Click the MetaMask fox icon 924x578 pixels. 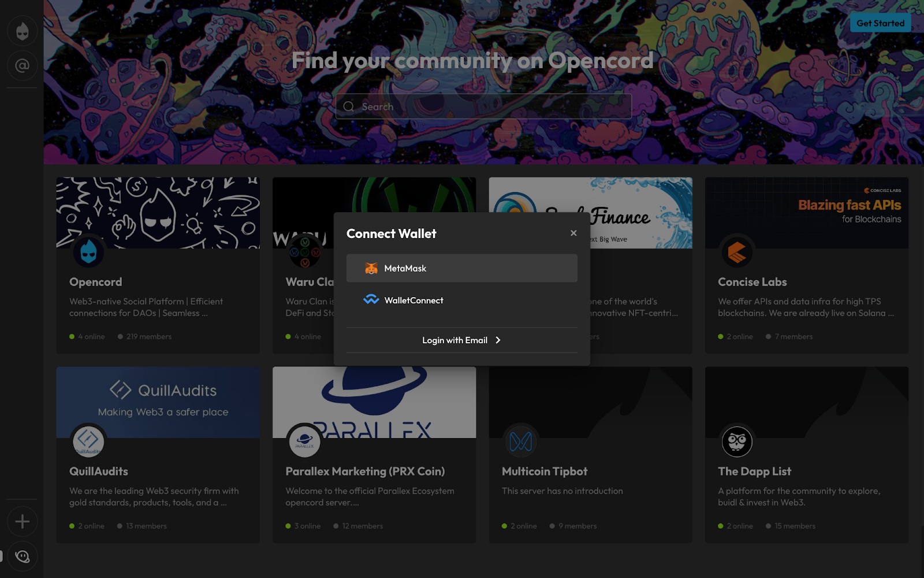371,268
